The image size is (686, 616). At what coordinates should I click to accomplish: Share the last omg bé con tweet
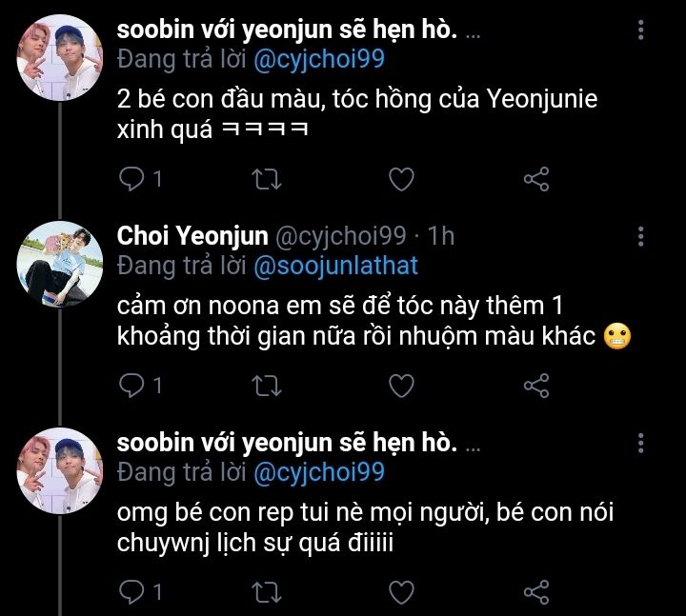pos(537,592)
